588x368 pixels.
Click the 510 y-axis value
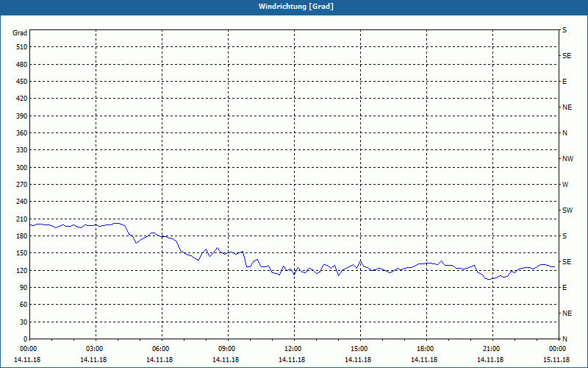(21, 47)
